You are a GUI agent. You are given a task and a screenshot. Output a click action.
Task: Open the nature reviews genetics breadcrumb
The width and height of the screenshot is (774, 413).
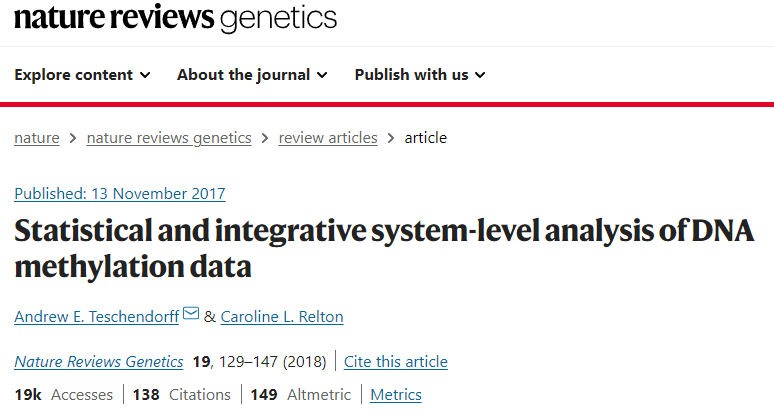click(x=169, y=138)
